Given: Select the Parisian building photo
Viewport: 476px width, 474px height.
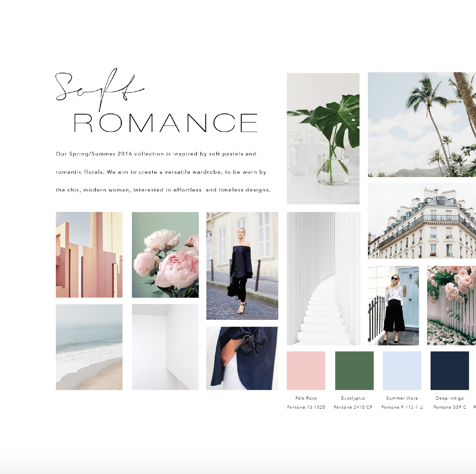Looking at the screenshot, I should (x=422, y=221).
